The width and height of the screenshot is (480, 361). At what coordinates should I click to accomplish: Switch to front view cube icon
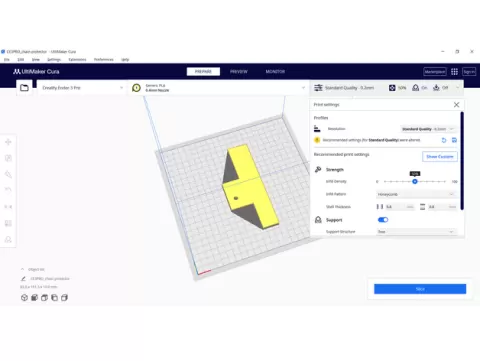point(34,298)
